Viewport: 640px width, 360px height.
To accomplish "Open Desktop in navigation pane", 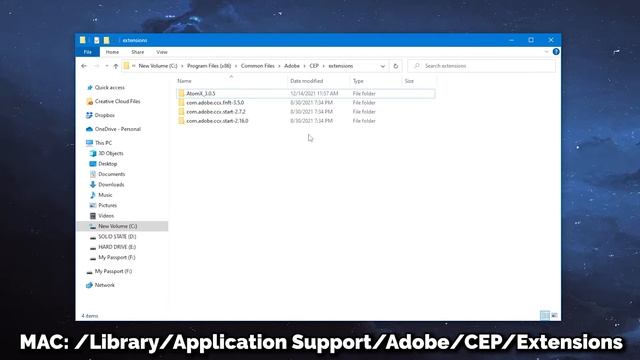I will pos(107,164).
